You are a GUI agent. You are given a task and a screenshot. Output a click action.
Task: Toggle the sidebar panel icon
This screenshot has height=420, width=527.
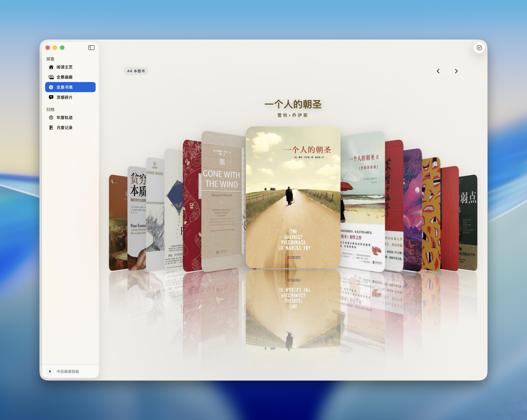pos(91,48)
